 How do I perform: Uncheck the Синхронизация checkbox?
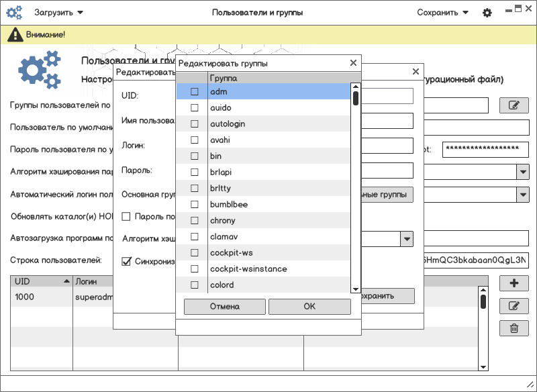point(126,261)
